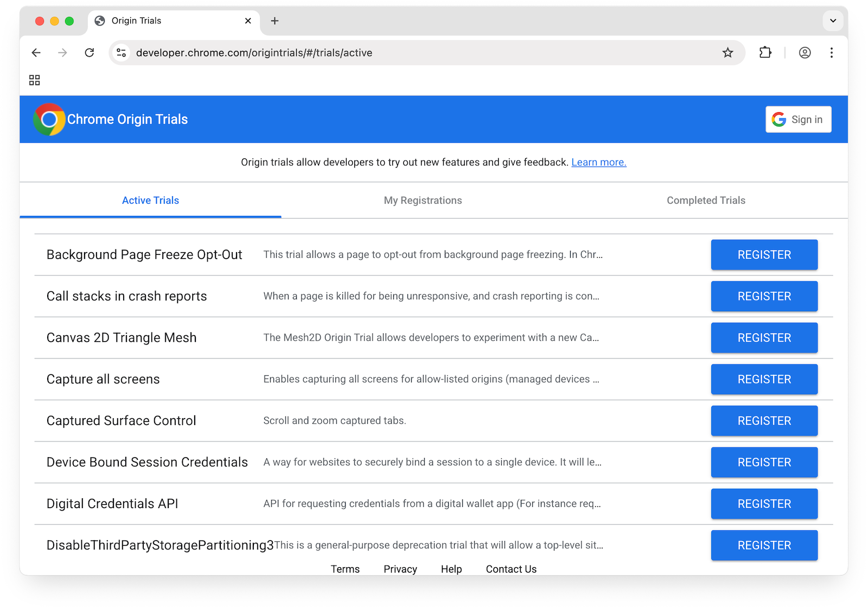Sign in with Google

[798, 119]
